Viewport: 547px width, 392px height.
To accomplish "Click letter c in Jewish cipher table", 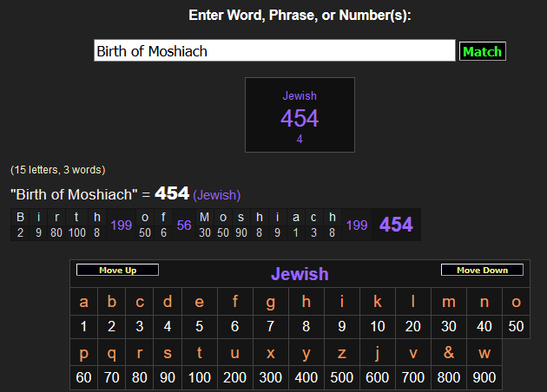I will click(x=140, y=302).
